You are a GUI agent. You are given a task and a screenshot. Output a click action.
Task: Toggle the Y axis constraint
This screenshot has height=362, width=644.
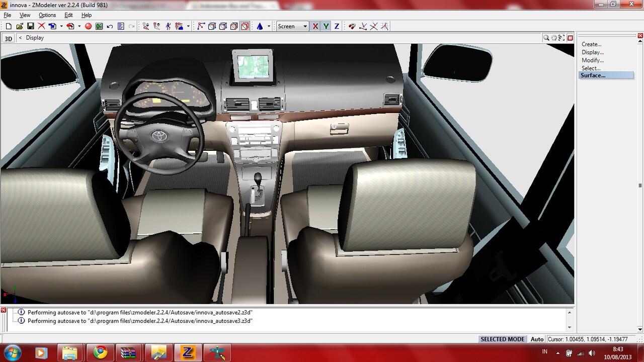pos(326,26)
